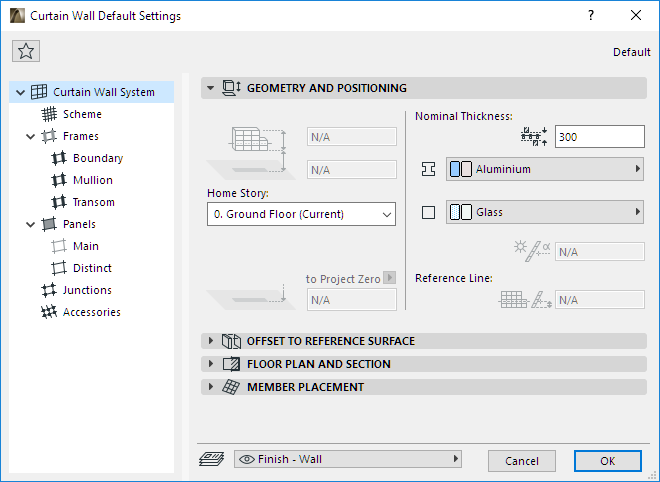This screenshot has width=660, height=482.
Task: Select Curtain Wall System tree item
Action: pos(103,92)
